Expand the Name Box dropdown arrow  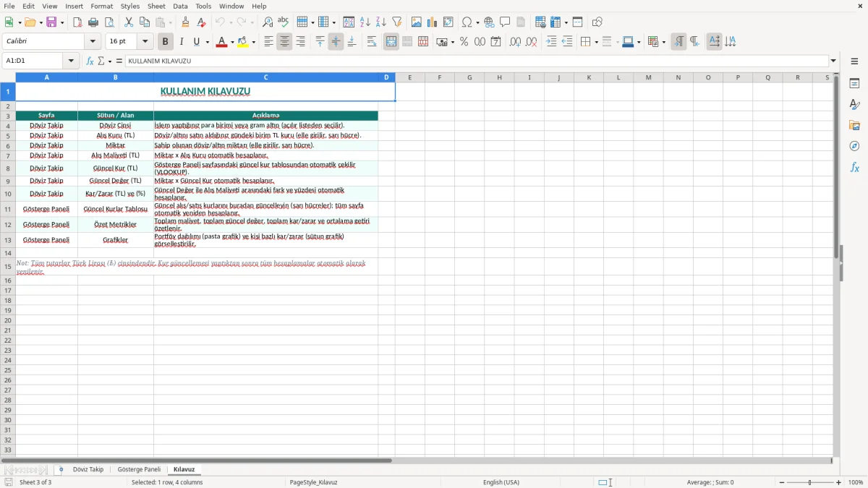[x=71, y=61]
